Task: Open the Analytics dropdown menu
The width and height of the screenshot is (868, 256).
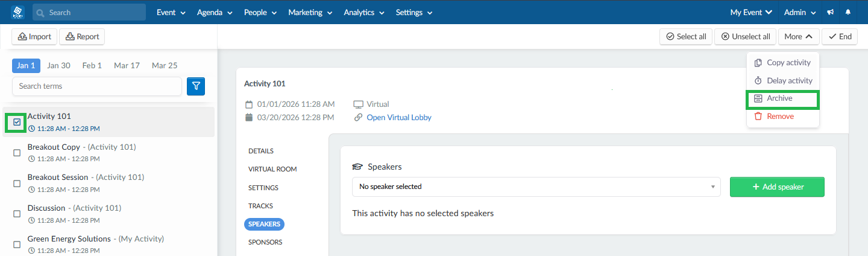Action: [x=363, y=12]
